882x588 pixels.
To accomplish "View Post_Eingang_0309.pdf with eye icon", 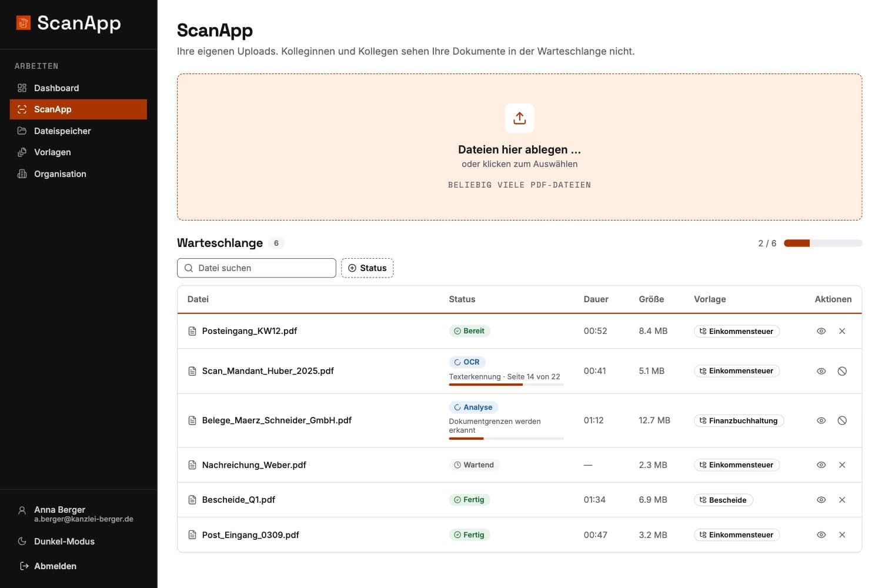I will (821, 535).
